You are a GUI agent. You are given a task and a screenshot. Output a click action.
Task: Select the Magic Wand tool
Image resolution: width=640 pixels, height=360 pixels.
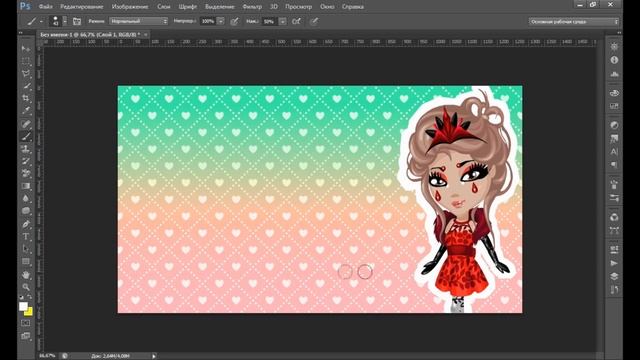pyautogui.click(x=26, y=86)
